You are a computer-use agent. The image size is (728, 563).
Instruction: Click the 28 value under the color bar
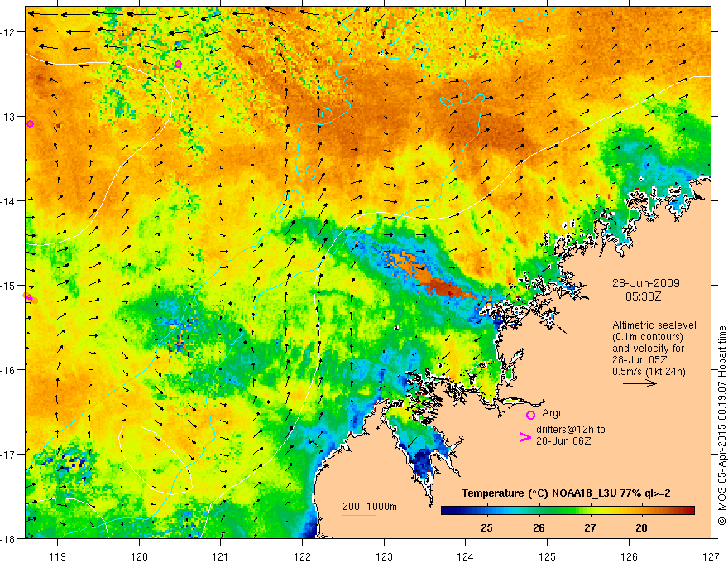(x=641, y=528)
